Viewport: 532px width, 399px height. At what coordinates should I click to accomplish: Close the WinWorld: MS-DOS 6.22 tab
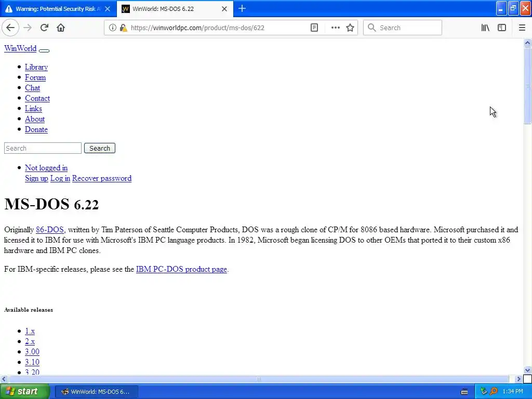pyautogui.click(x=224, y=9)
